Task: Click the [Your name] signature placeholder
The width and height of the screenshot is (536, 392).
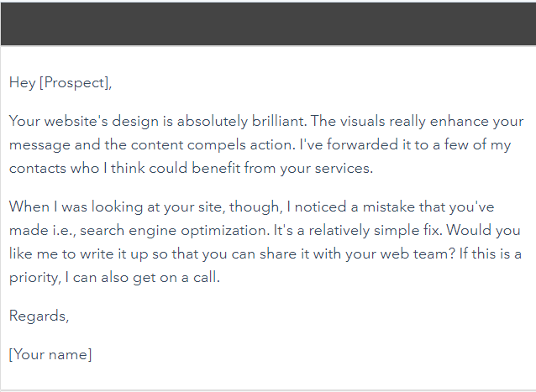Action: click(x=50, y=354)
